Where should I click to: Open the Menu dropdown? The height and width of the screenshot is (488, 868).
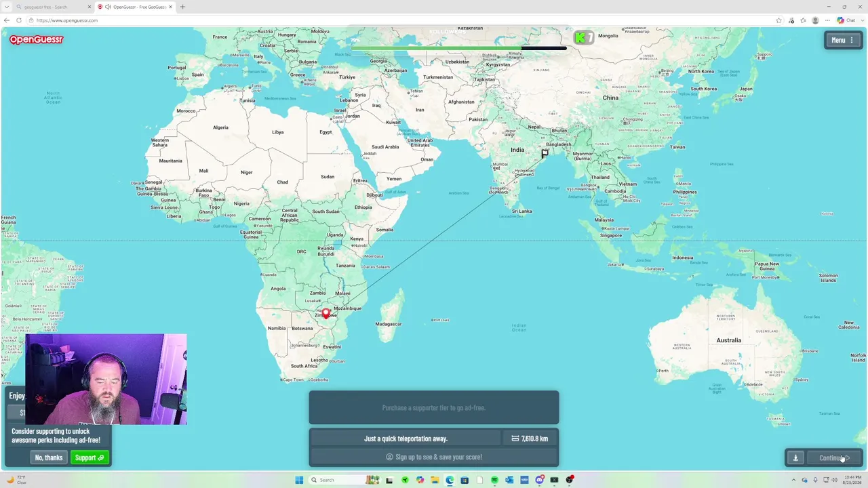(843, 40)
